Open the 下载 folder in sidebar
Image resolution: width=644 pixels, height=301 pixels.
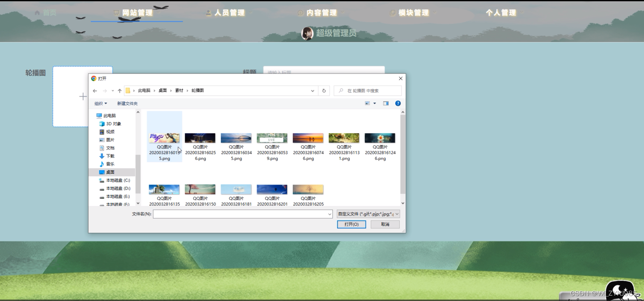[107, 156]
